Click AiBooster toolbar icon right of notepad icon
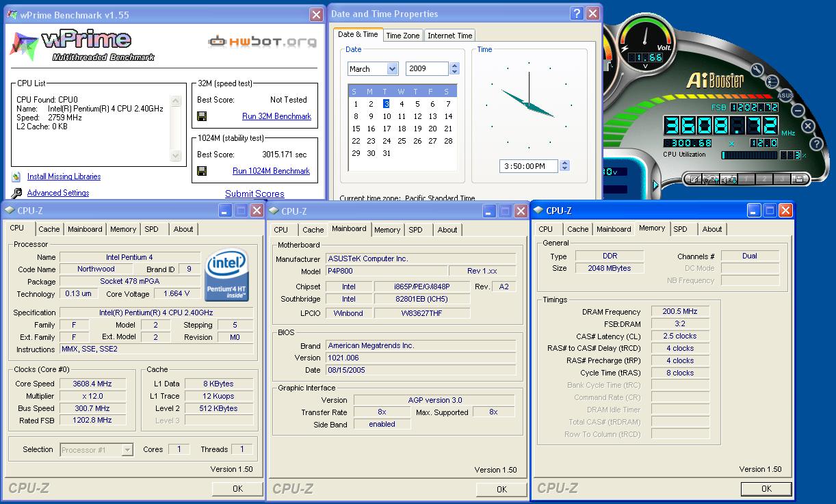Screen dimensions: 836x504 [x=711, y=179]
